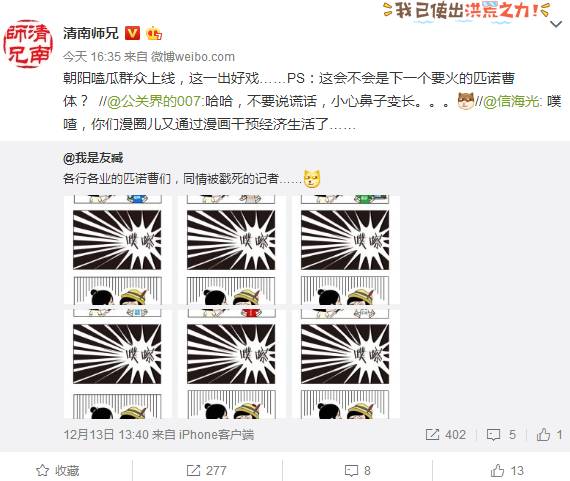Open @我是友减 original author link

pyautogui.click(x=93, y=158)
